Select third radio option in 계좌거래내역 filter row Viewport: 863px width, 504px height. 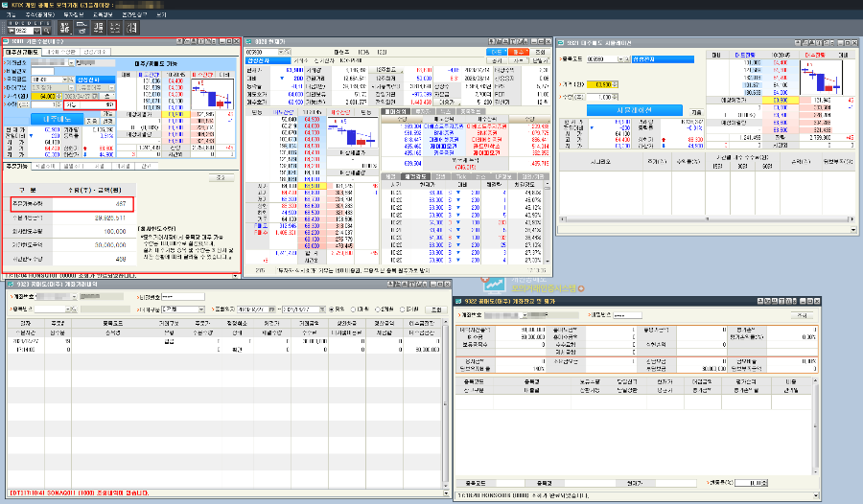coord(378,309)
